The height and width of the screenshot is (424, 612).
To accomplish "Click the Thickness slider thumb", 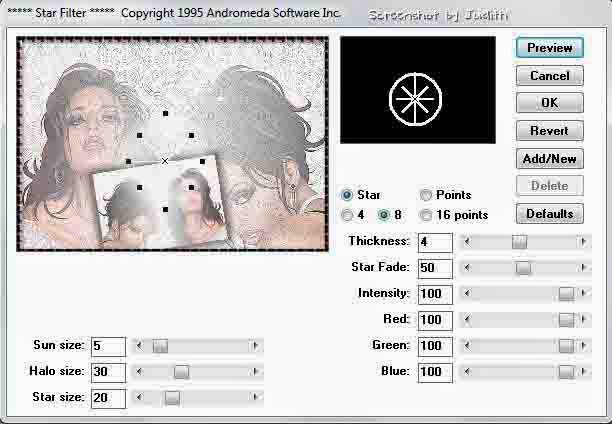I will point(519,242).
